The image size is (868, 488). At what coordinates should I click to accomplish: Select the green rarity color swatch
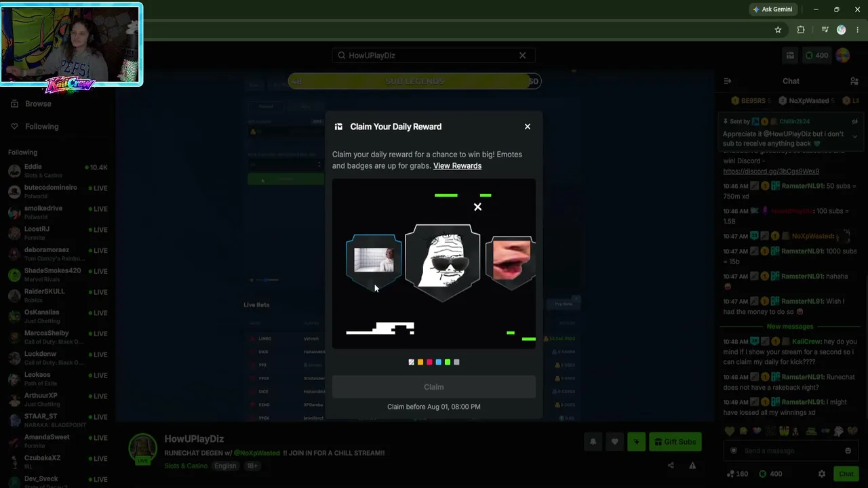(448, 362)
